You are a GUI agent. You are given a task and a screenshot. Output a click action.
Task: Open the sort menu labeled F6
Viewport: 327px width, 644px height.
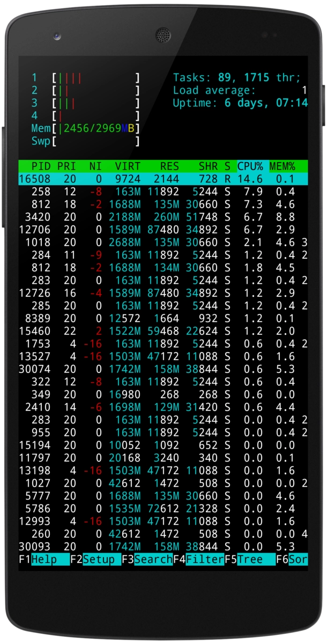[298, 559]
